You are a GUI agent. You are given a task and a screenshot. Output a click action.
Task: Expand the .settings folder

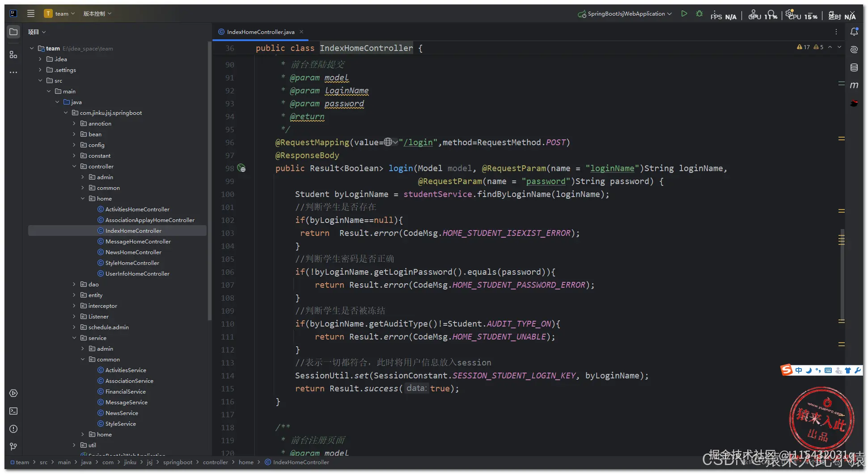tap(40, 70)
